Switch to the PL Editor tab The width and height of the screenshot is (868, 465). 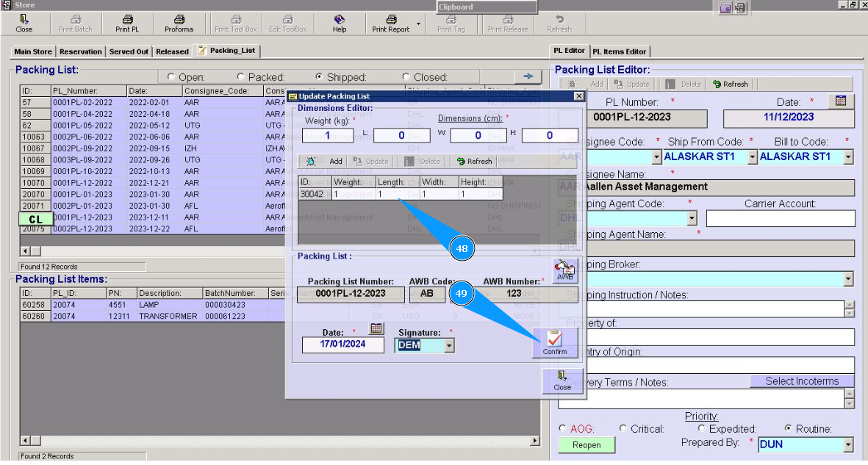[x=569, y=51]
